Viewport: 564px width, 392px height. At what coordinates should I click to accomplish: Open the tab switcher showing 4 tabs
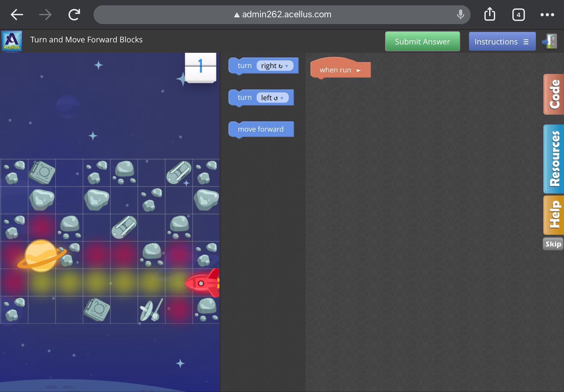point(518,15)
